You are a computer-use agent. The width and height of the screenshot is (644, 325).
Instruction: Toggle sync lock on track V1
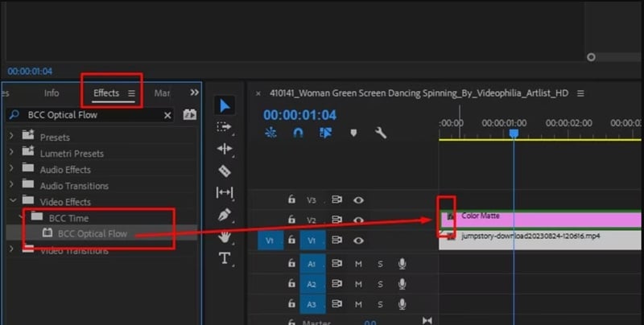coord(336,240)
